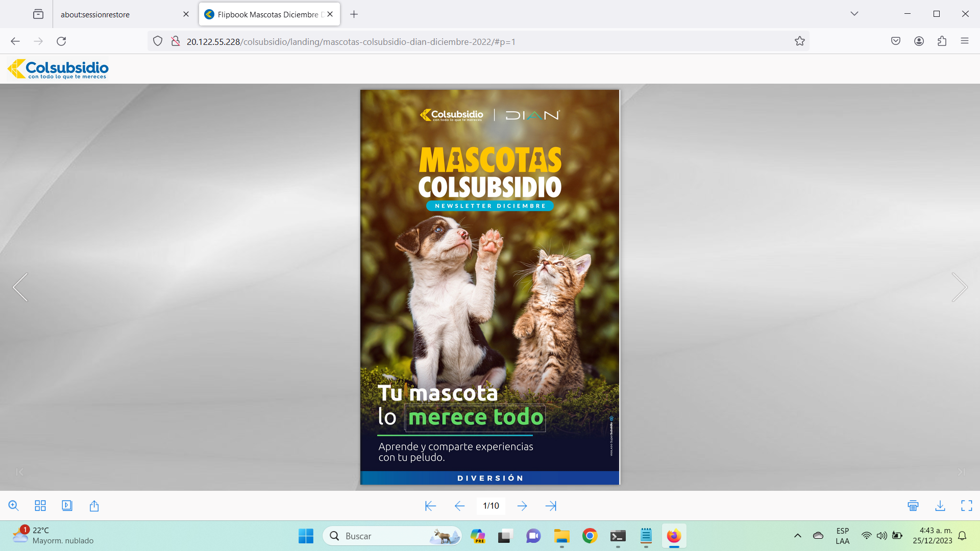The width and height of the screenshot is (980, 551).
Task: Toggle fullscreen mode
Action: coord(966,506)
